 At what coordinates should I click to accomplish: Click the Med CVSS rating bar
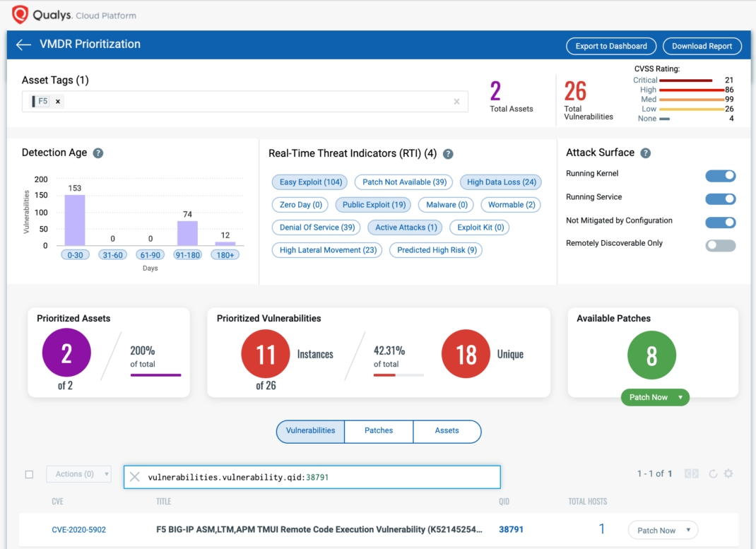click(x=692, y=100)
